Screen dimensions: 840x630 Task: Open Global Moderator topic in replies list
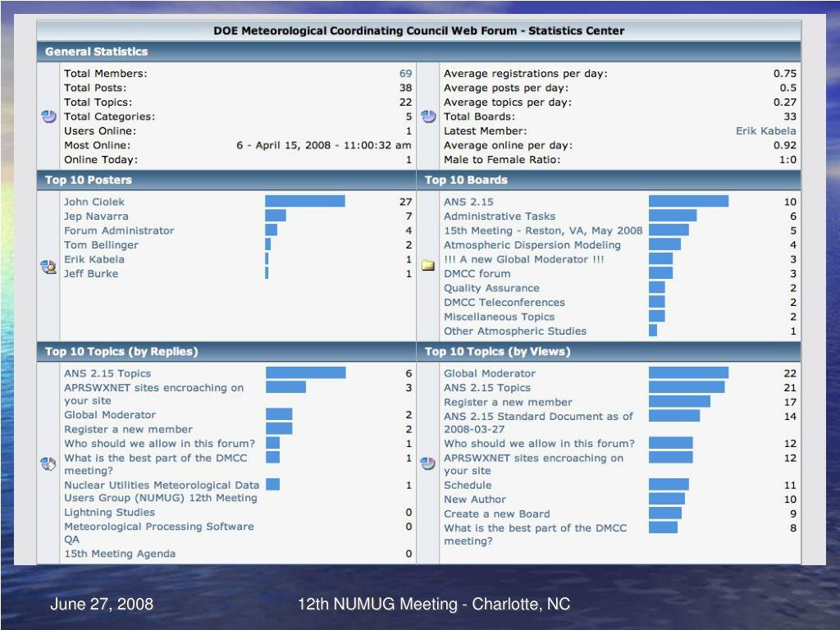[110, 414]
